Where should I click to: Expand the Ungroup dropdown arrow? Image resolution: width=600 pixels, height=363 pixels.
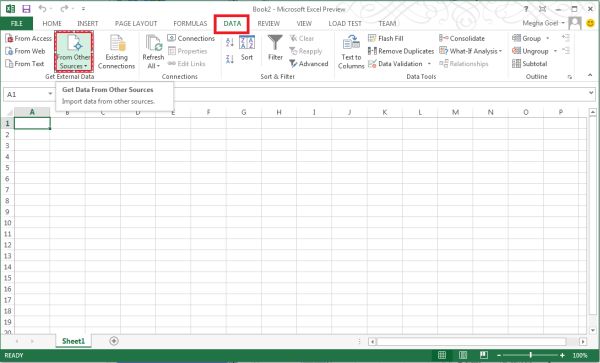[x=555, y=51]
